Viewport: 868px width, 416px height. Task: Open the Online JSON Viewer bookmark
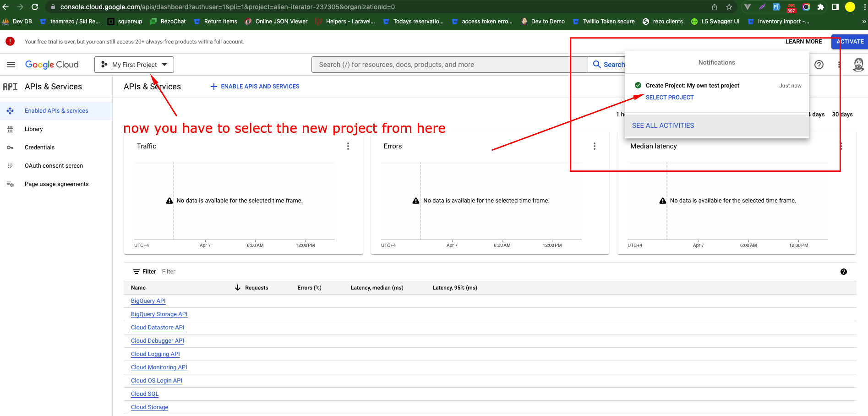click(276, 22)
